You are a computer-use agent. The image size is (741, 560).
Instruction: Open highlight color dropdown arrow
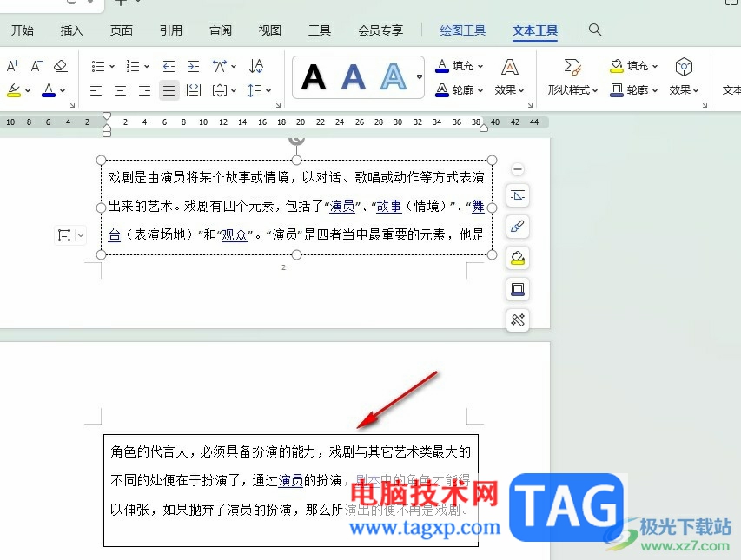point(28,90)
